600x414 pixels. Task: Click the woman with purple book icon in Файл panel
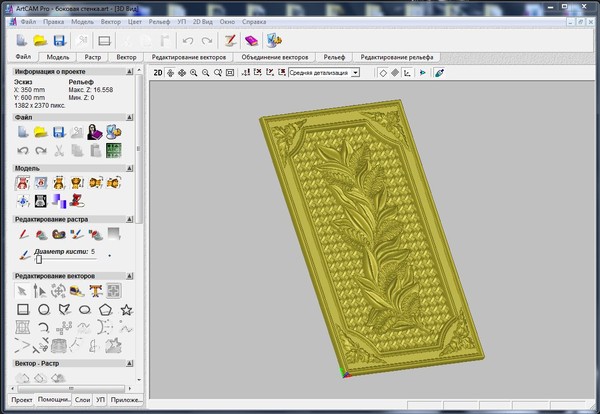coord(95,132)
